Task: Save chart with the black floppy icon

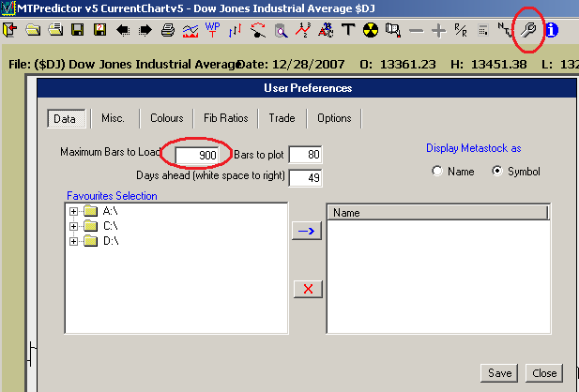Action: pyautogui.click(x=78, y=30)
